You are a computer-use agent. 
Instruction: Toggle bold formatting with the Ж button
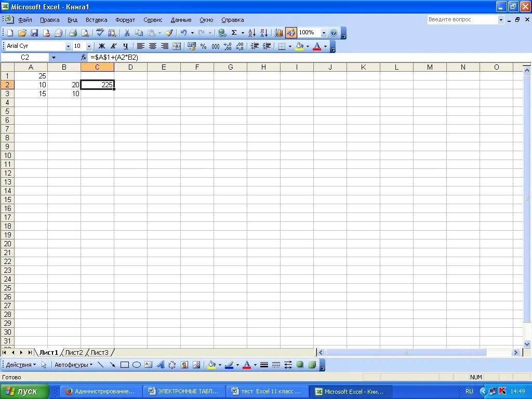click(x=102, y=46)
